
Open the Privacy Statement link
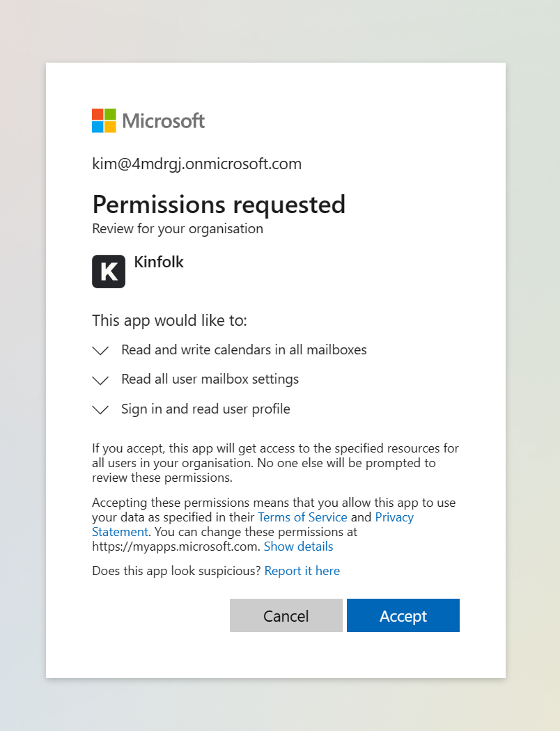394,517
